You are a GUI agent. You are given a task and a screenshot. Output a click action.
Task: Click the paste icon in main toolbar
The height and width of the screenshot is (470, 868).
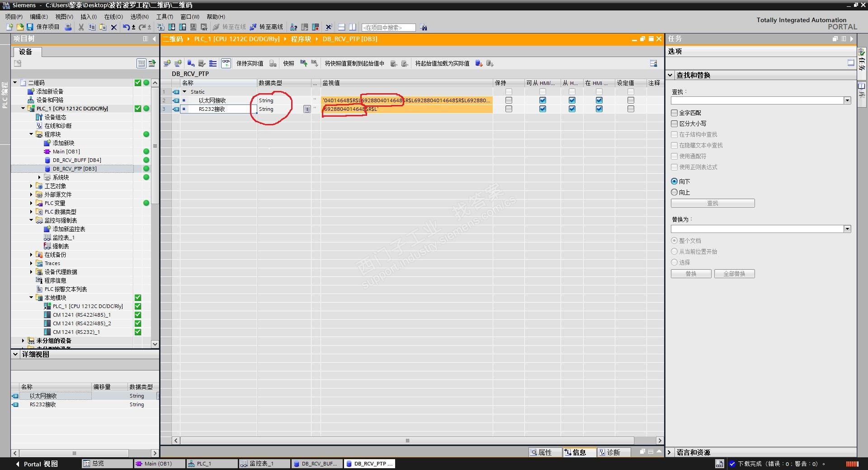103,27
